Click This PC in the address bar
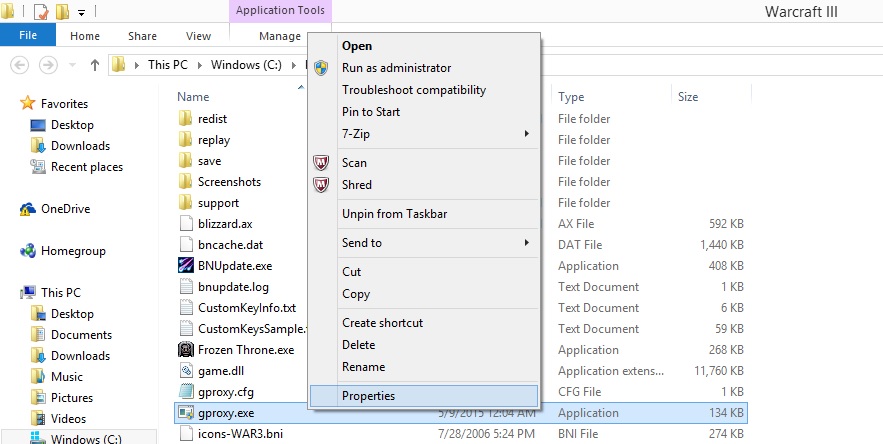This screenshot has width=883, height=444. pos(168,65)
